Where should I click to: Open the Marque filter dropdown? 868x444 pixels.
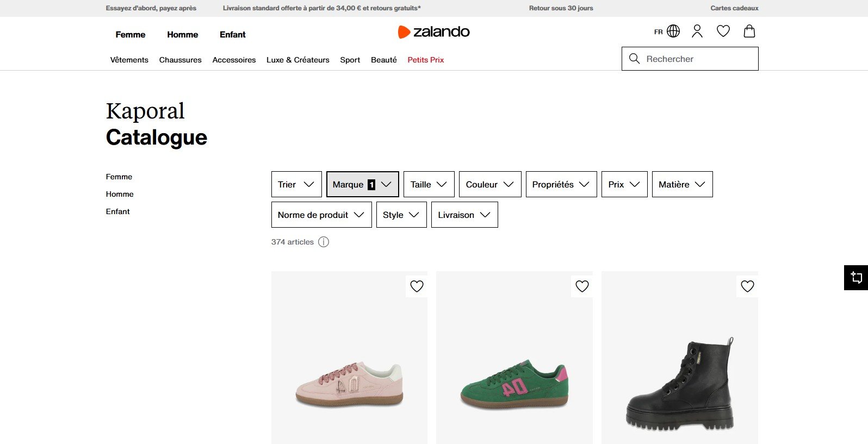(362, 184)
